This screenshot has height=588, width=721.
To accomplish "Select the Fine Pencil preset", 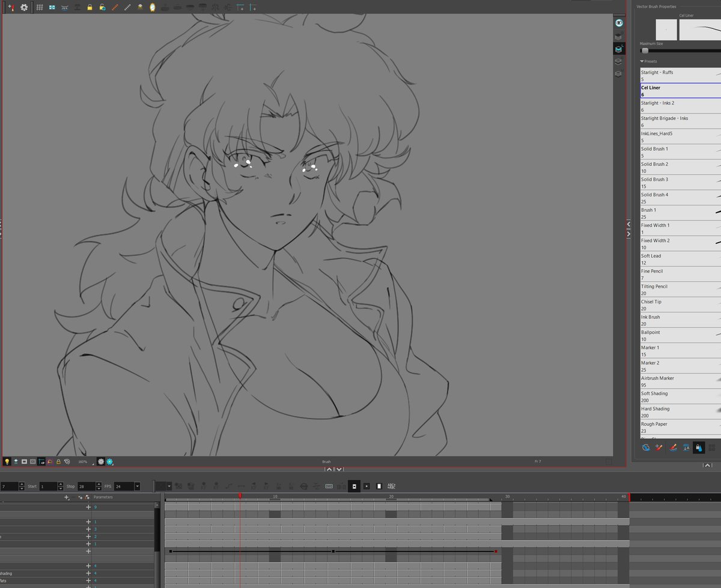I will (680, 274).
